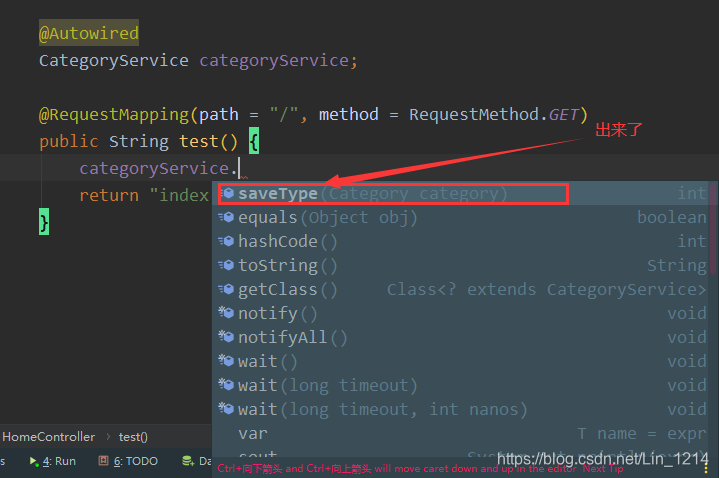This screenshot has height=478, width=719.
Task: Select notify() method suggestion
Action: [x=462, y=313]
